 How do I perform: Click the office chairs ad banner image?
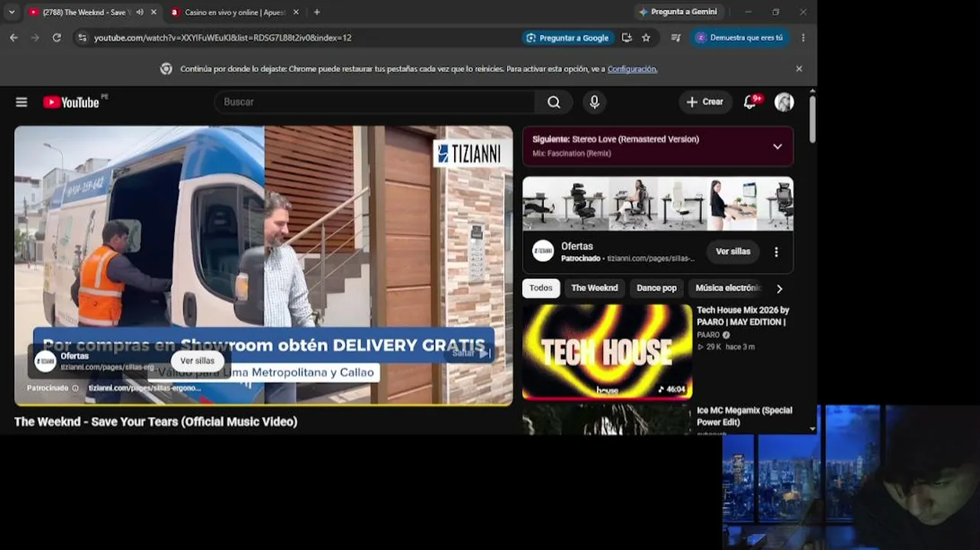[658, 204]
